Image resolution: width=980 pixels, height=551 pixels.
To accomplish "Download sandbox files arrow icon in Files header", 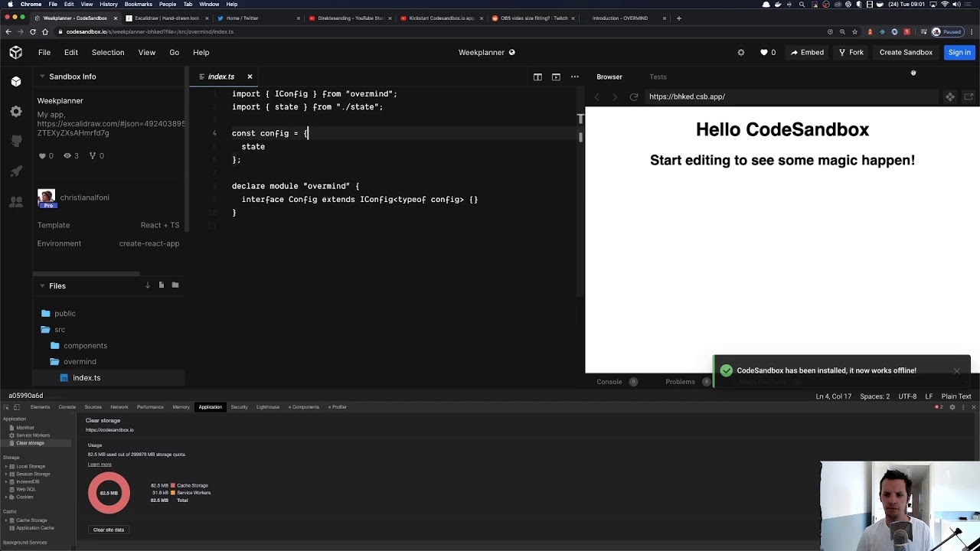I will [x=148, y=285].
